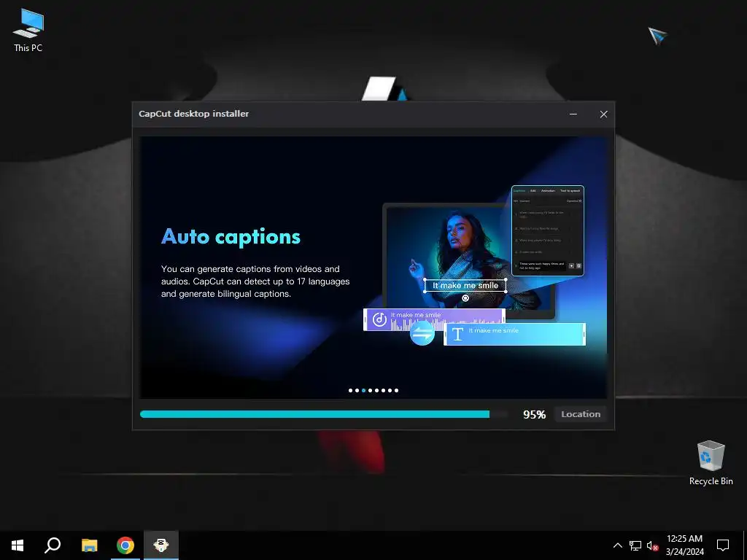Click the CapCut installer taskbar icon

tap(161, 545)
